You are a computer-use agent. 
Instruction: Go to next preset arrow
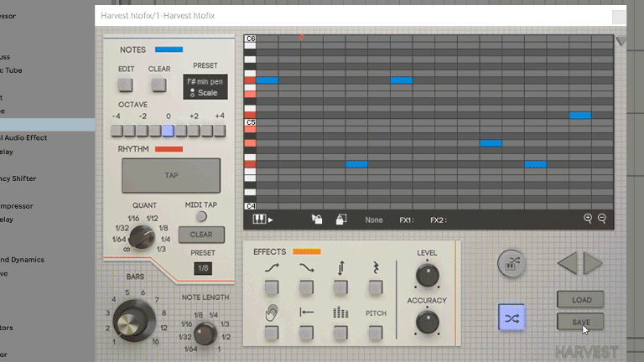tap(593, 263)
